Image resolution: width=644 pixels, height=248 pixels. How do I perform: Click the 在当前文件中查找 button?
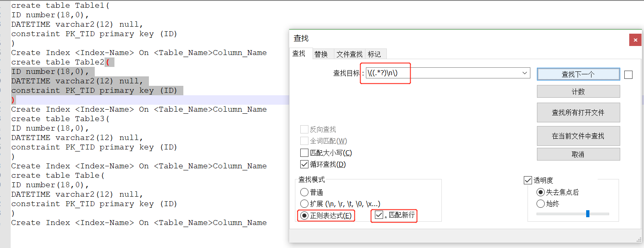click(x=578, y=136)
